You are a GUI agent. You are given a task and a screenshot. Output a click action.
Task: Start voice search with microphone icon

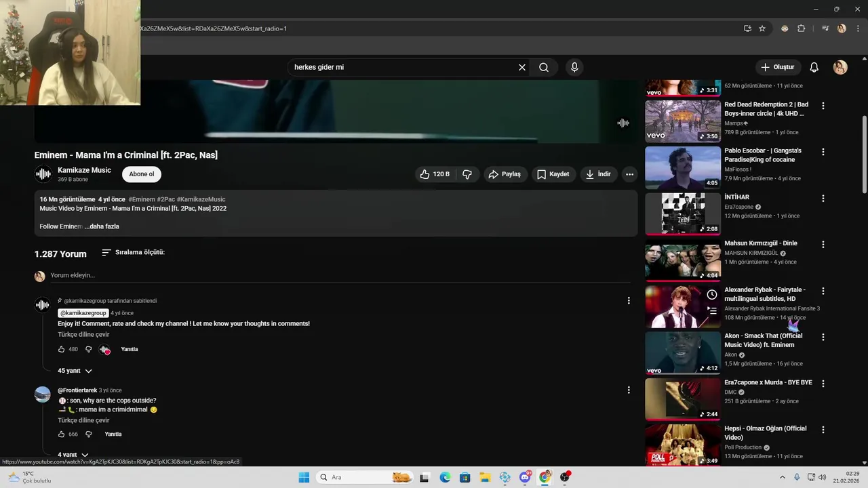point(574,67)
